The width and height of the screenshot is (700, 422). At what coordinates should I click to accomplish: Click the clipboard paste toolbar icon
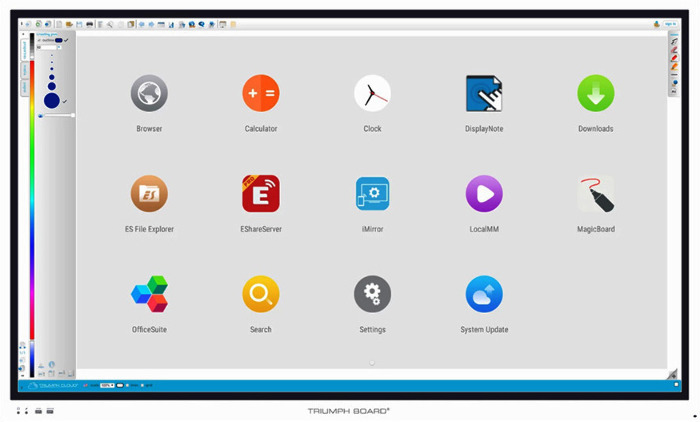pos(130,24)
